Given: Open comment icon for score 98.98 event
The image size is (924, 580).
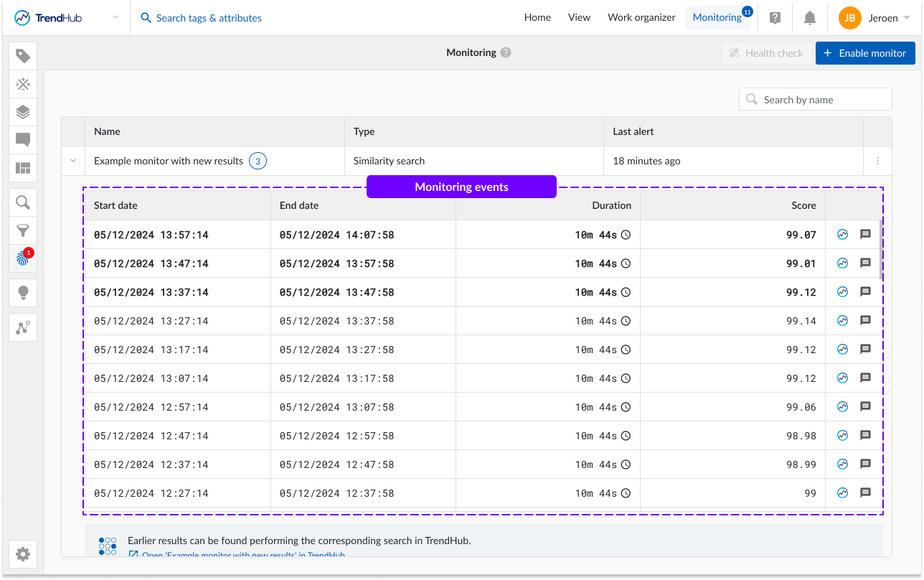Looking at the screenshot, I should (865, 435).
